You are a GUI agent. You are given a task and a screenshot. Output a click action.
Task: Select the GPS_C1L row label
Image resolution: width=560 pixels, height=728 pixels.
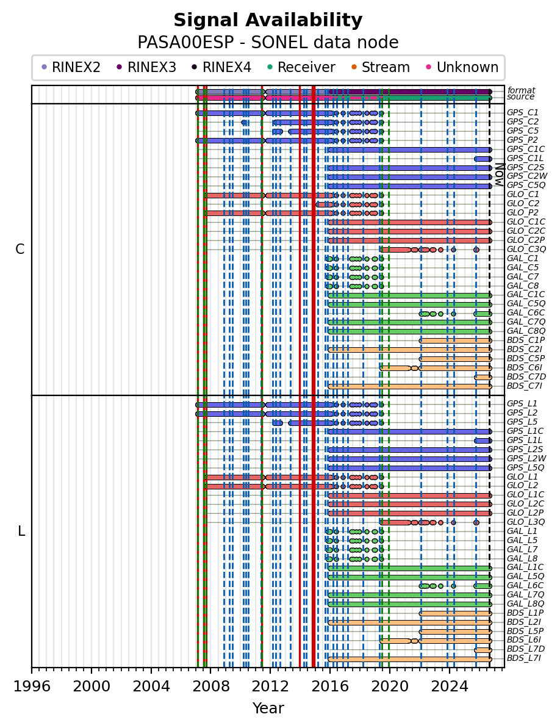[x=525, y=158]
